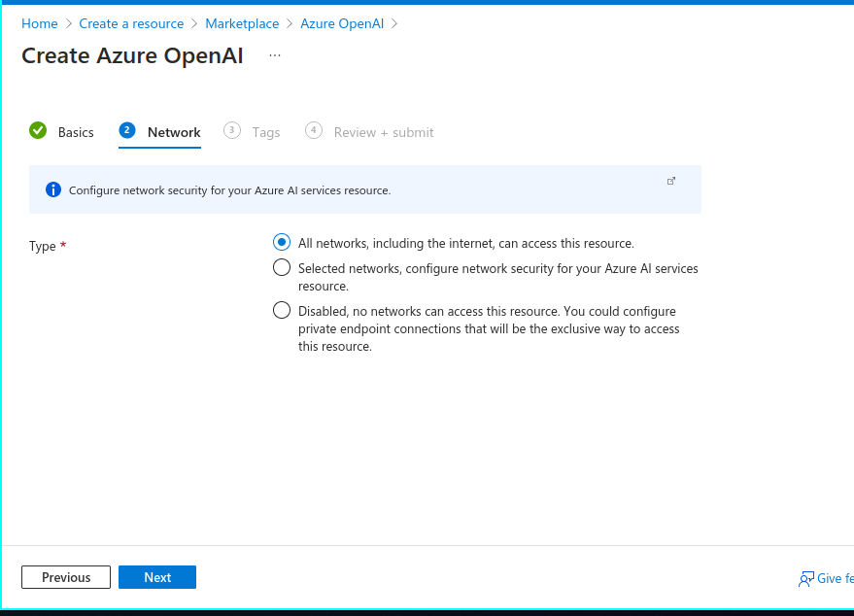Click the step 4 Review circle icon
Viewport: 854px width, 616px height.
click(313, 130)
